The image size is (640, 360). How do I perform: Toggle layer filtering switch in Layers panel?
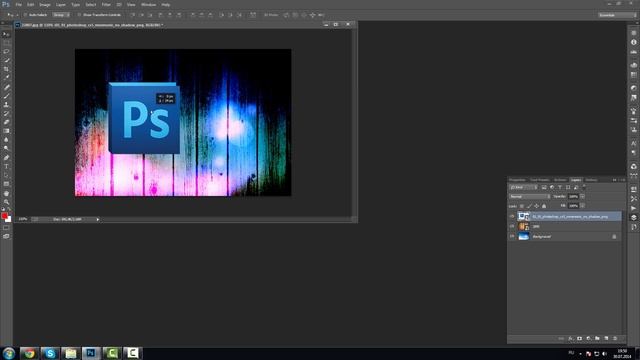tap(584, 187)
